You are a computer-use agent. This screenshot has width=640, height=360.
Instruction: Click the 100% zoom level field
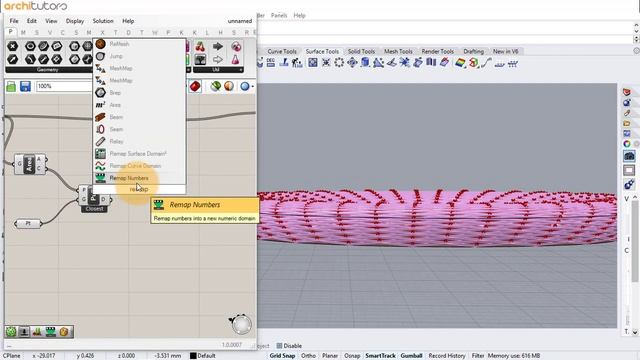click(x=64, y=86)
